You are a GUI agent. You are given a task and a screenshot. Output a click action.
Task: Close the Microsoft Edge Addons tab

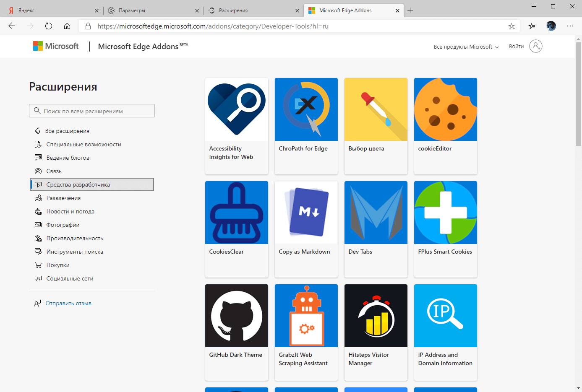point(398,10)
